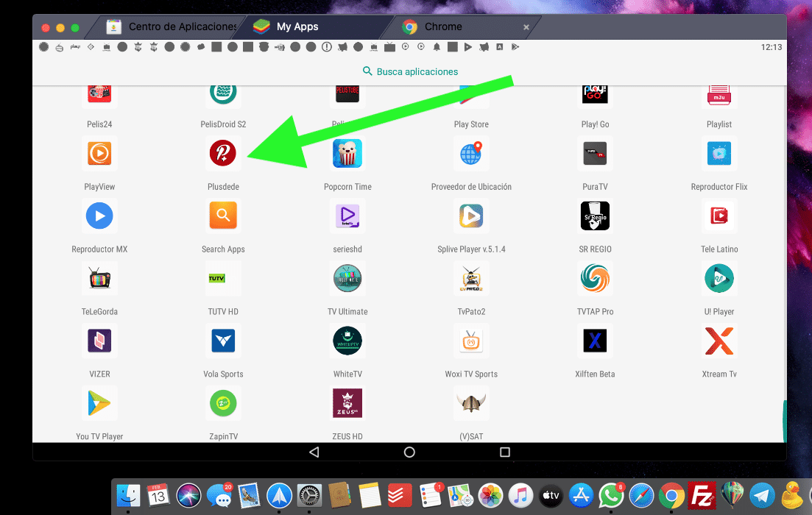This screenshot has height=515, width=812.
Task: Start Xtream Tv
Action: (x=719, y=341)
